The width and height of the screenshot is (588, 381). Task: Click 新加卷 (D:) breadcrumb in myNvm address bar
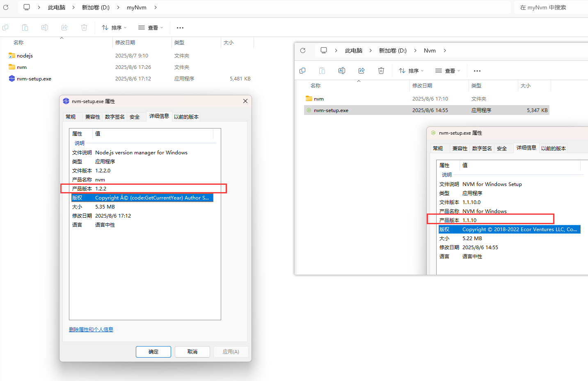coord(96,7)
